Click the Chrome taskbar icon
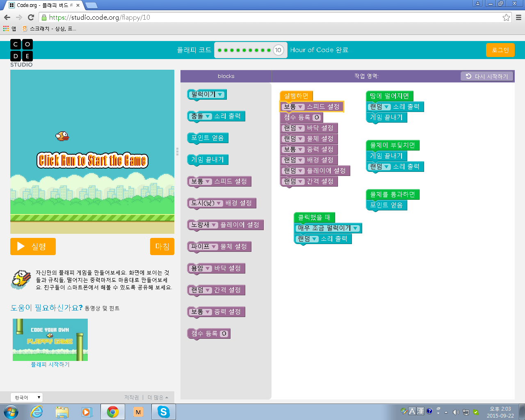 [113, 412]
